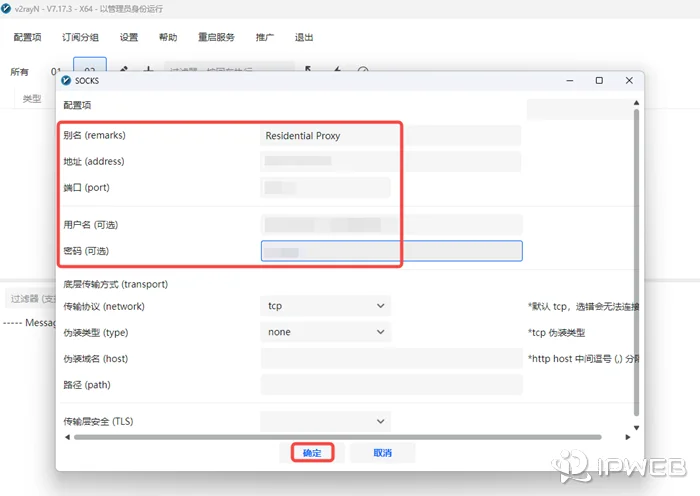Open the 传输层安全 (TLS) dropdown
The height and width of the screenshot is (496, 700).
tap(325, 421)
